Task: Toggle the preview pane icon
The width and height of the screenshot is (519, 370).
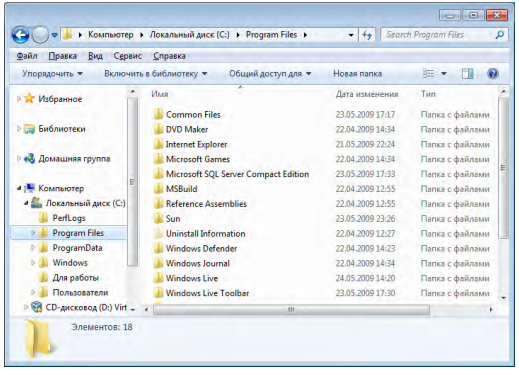Action: pos(467,73)
